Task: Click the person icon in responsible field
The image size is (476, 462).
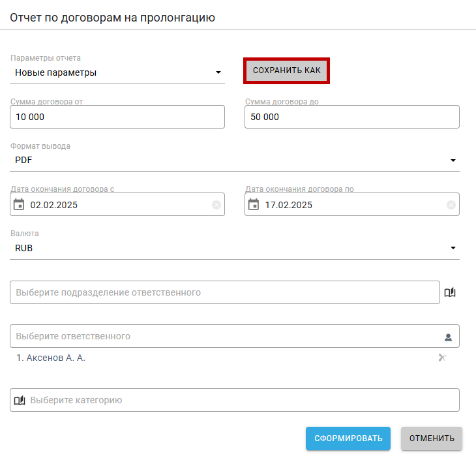Action: 448,337
